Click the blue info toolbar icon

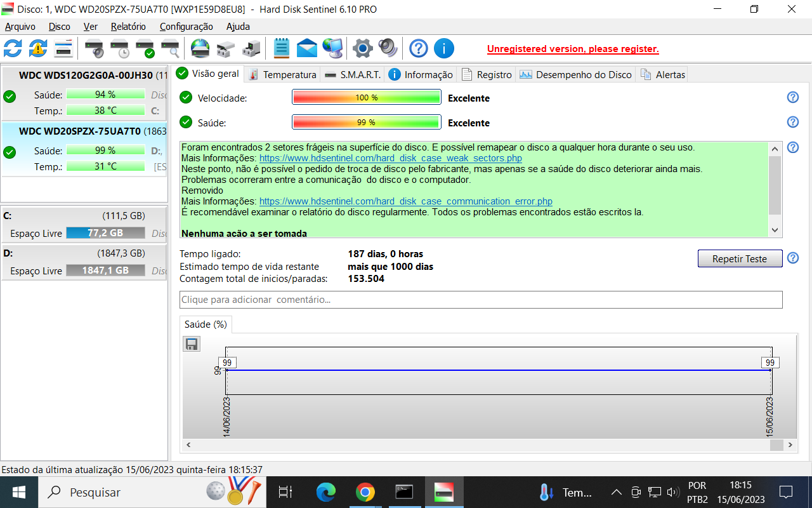[444, 48]
